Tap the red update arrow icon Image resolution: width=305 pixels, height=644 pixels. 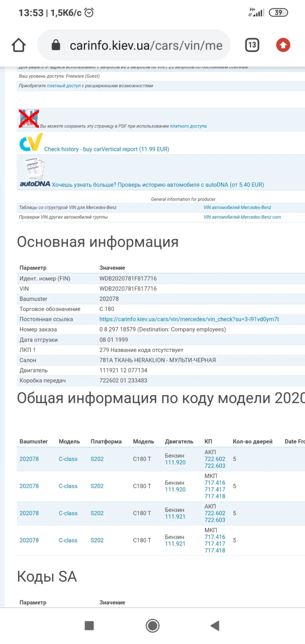pyautogui.click(x=283, y=45)
